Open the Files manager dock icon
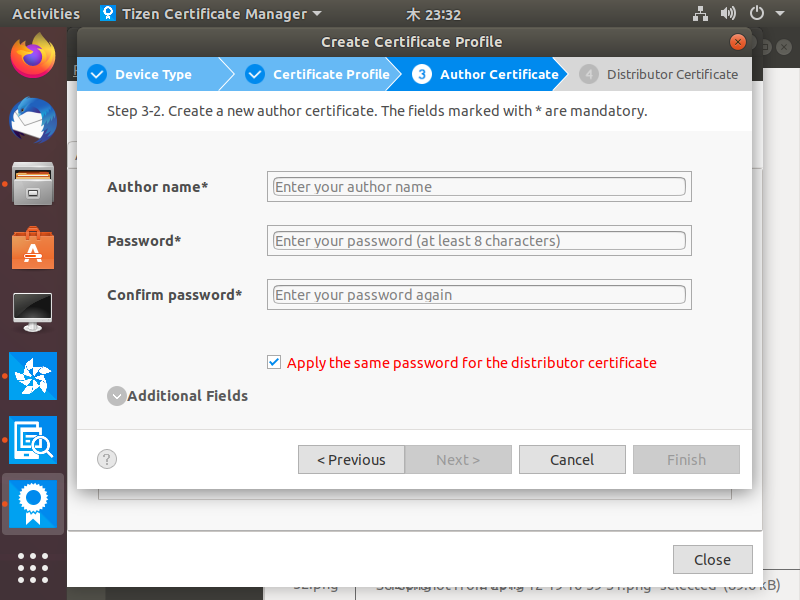The image size is (800, 600). coord(33,184)
